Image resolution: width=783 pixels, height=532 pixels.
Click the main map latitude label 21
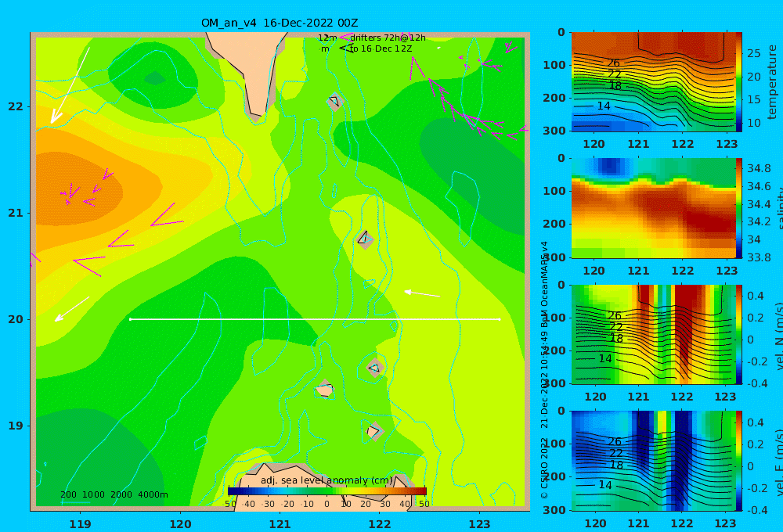pos(16,213)
